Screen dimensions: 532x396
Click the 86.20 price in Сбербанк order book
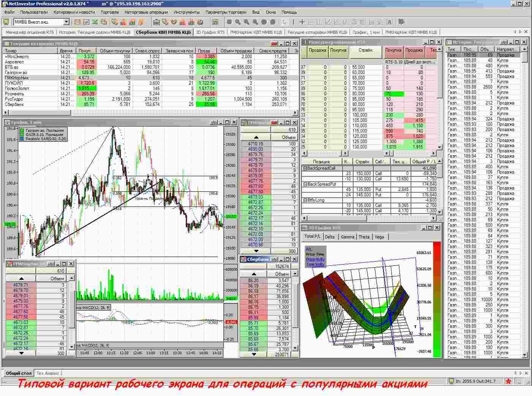[x=253, y=280]
